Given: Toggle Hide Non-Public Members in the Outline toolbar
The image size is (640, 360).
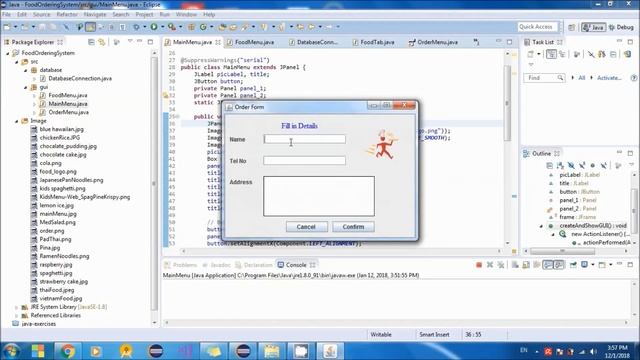Looking at the screenshot, I should (593, 165).
